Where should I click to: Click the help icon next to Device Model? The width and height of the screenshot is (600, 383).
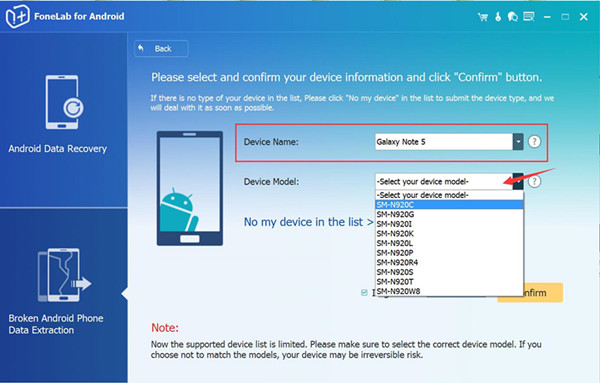click(535, 181)
